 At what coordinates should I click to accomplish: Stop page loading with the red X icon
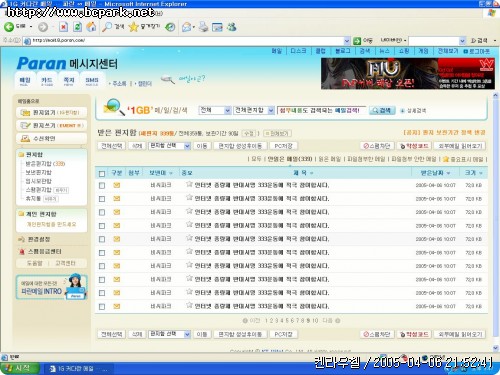(x=63, y=27)
